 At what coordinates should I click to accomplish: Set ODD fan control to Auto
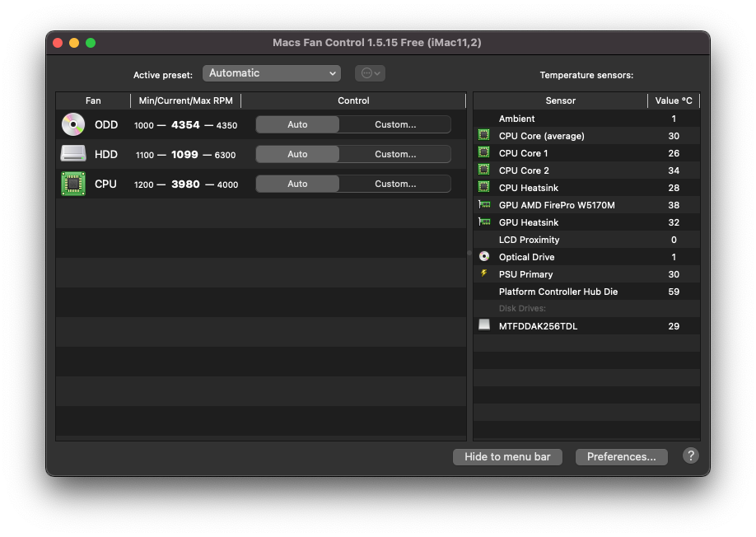pos(297,124)
